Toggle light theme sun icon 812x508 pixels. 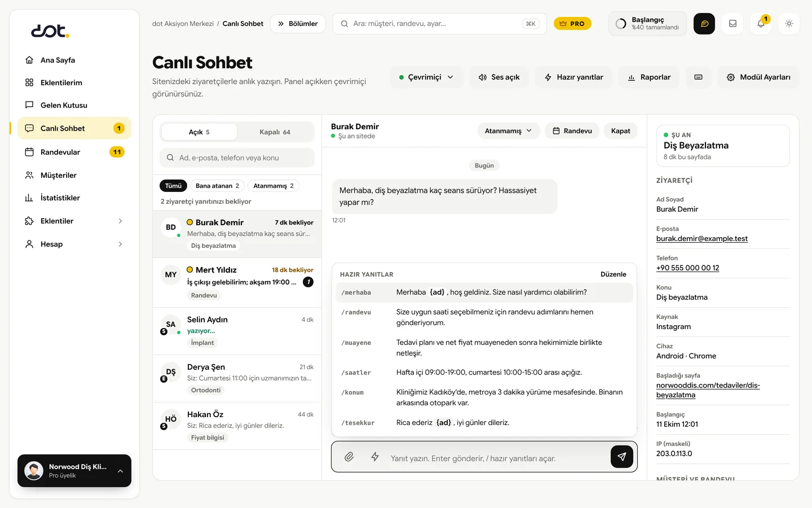tap(789, 24)
